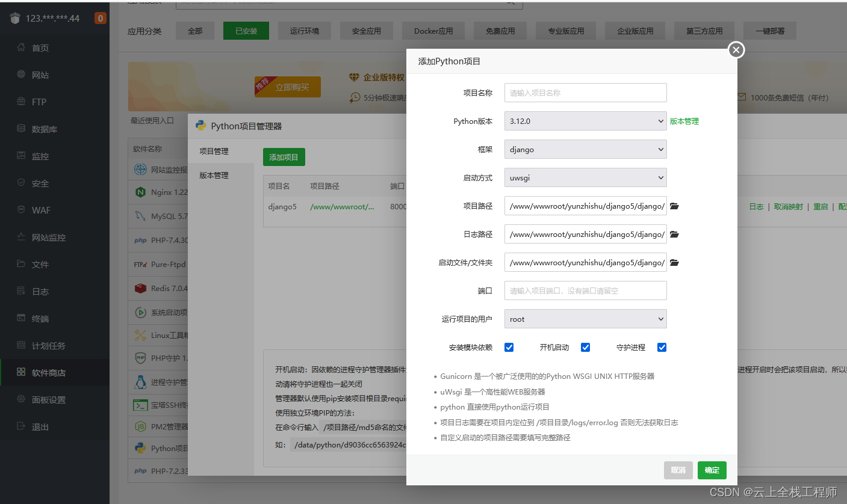The image size is (847, 504).
Task: Open the 日志 link in django5 row
Action: [756, 206]
